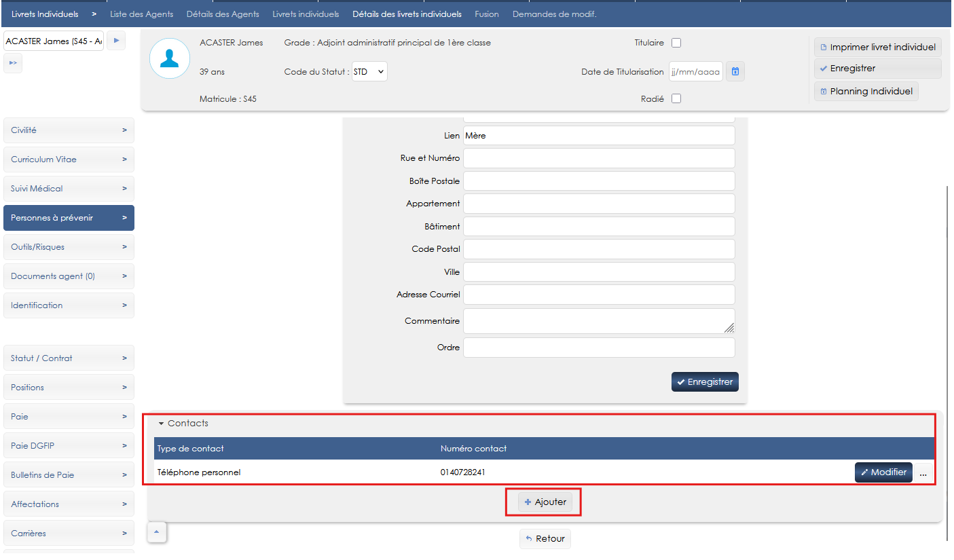Click into the Code Postal field
The height and width of the screenshot is (560, 954).
598,249
